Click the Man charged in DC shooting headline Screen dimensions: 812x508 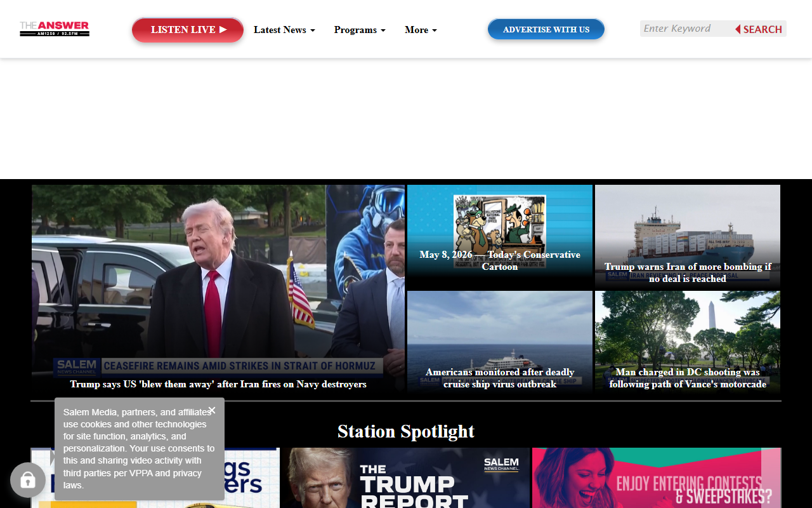(688, 378)
